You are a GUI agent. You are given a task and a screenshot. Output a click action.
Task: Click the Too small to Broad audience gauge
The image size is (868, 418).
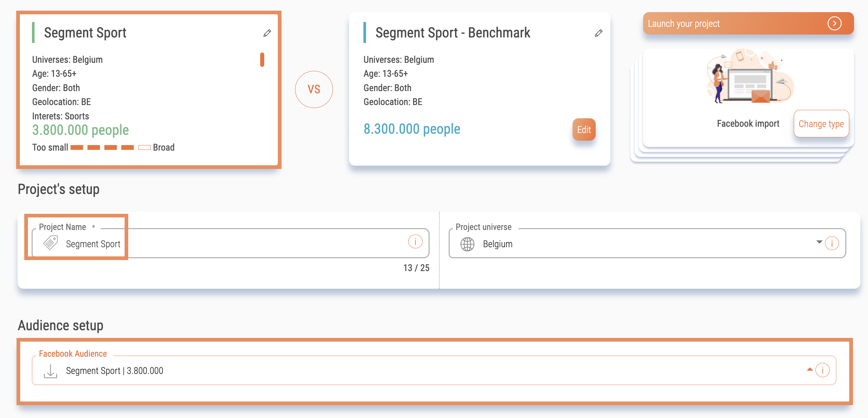pyautogui.click(x=111, y=148)
